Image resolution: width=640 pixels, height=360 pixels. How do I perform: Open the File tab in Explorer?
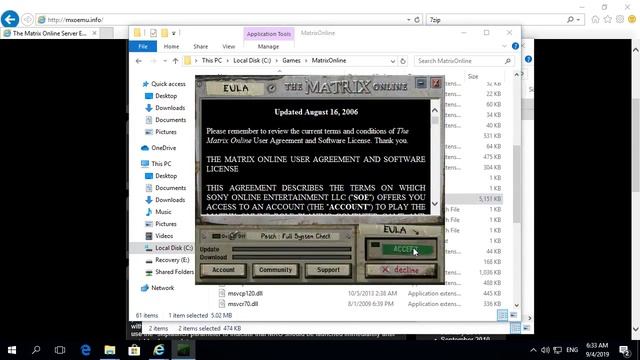[143, 47]
